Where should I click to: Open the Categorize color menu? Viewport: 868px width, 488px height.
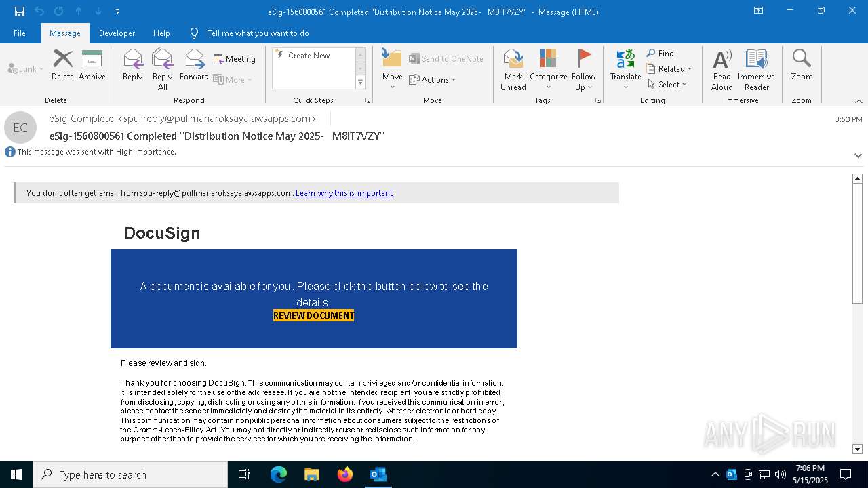click(548, 69)
